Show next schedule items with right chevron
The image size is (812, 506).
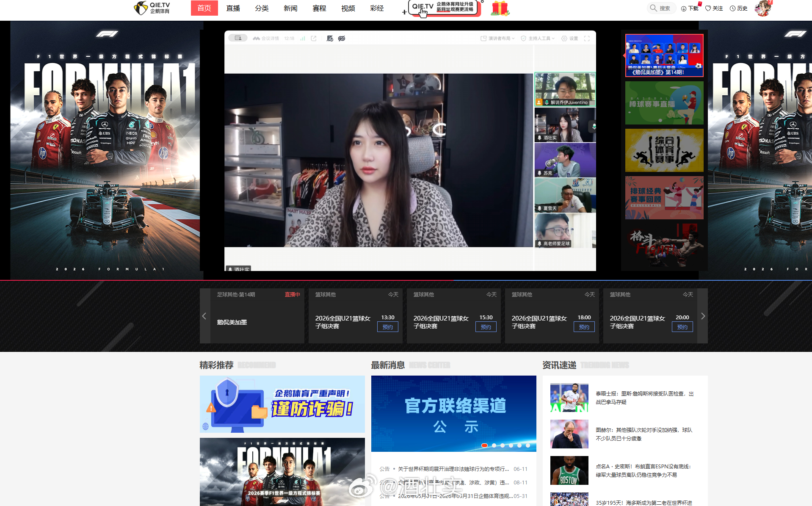point(703,316)
